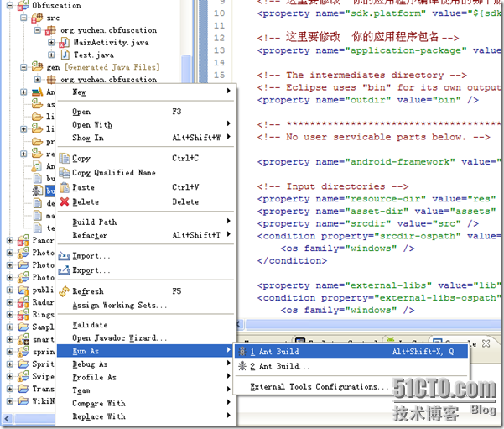This screenshot has width=504, height=429.
Task: Click editor line number 12
Action: 219,38
